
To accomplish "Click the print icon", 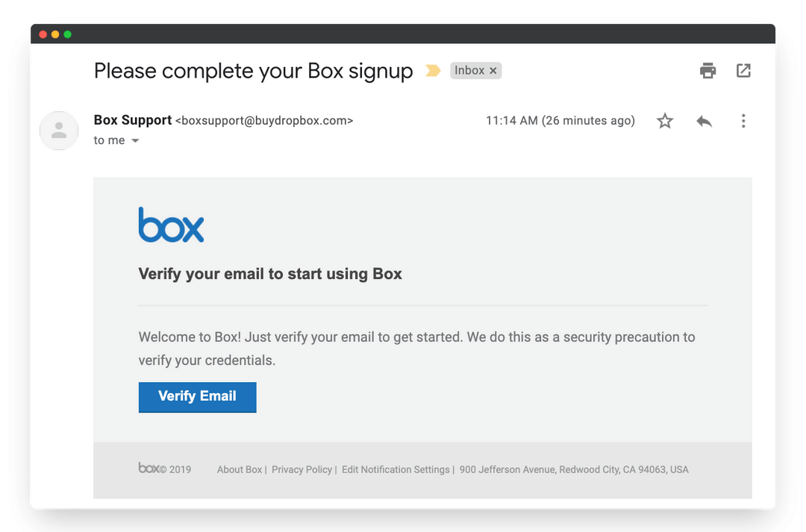I will [707, 70].
